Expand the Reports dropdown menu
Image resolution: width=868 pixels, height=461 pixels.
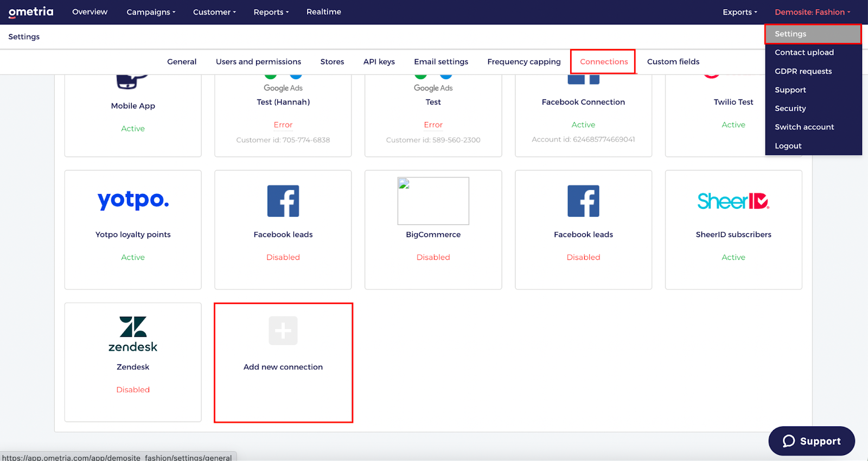click(x=271, y=12)
